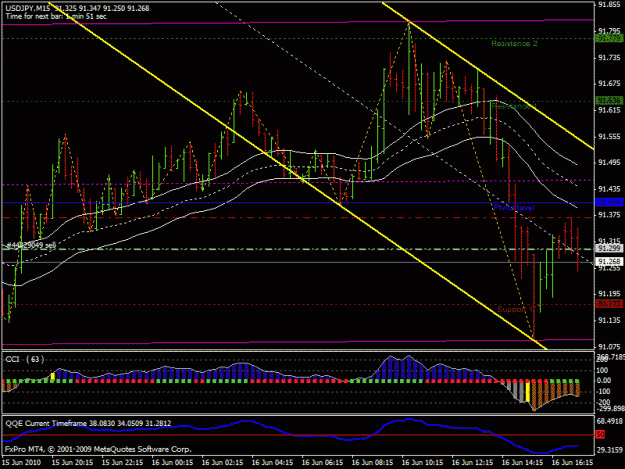Image resolution: width=625 pixels, height=469 pixels.
Task: Click the 91.075 price axis value
Action: click(x=609, y=347)
